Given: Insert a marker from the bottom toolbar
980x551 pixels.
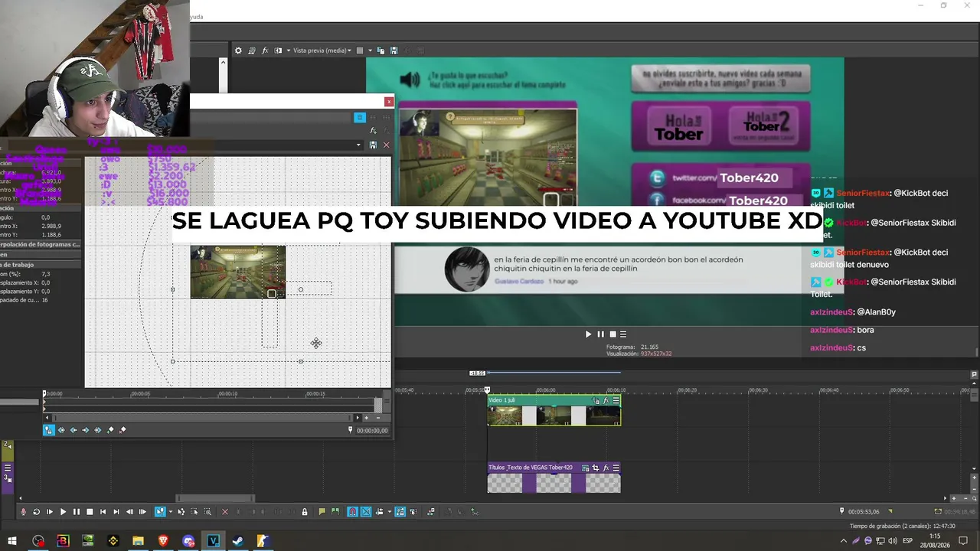Looking at the screenshot, I should [322, 511].
